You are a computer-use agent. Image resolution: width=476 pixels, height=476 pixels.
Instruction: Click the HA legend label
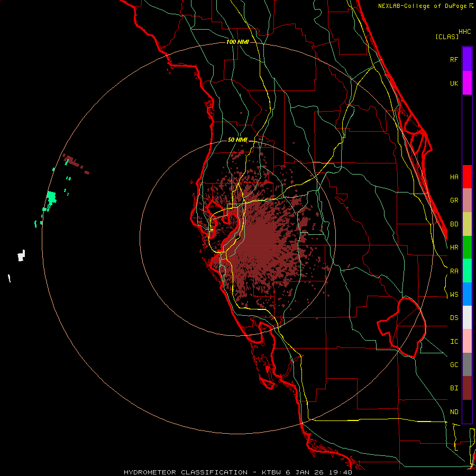click(454, 177)
